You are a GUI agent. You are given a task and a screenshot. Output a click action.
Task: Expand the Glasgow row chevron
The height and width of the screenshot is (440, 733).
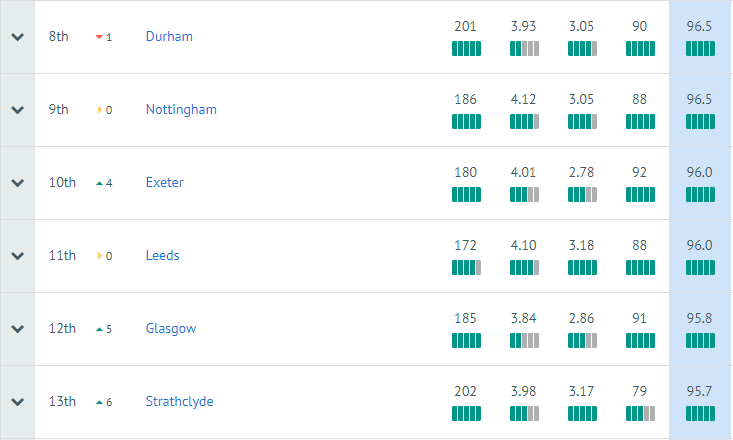pyautogui.click(x=17, y=329)
